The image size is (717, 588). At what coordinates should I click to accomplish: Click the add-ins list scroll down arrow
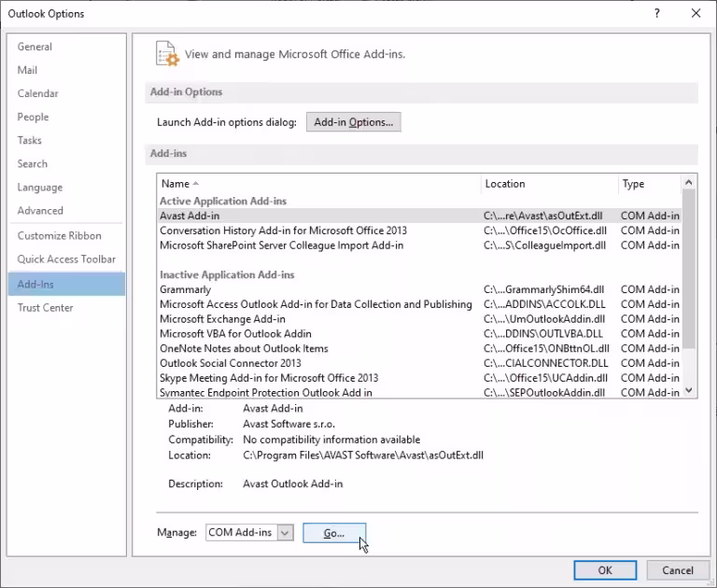[689, 390]
